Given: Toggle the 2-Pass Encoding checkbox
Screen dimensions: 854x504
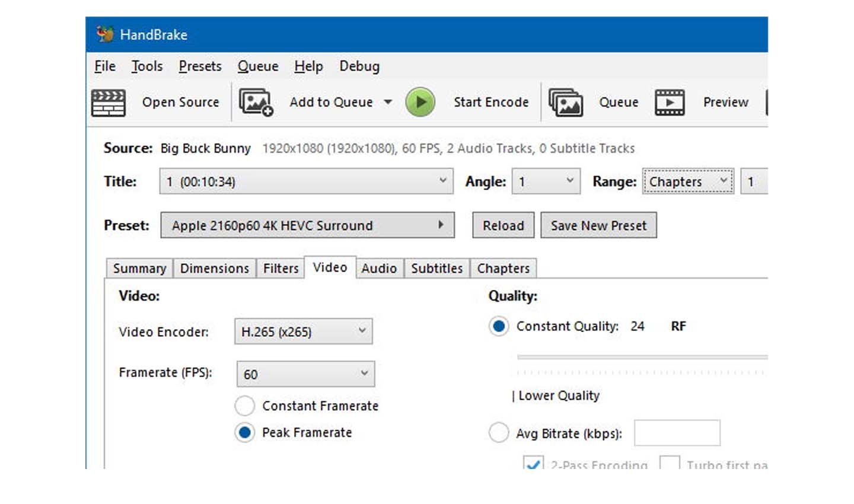Looking at the screenshot, I should (x=533, y=463).
